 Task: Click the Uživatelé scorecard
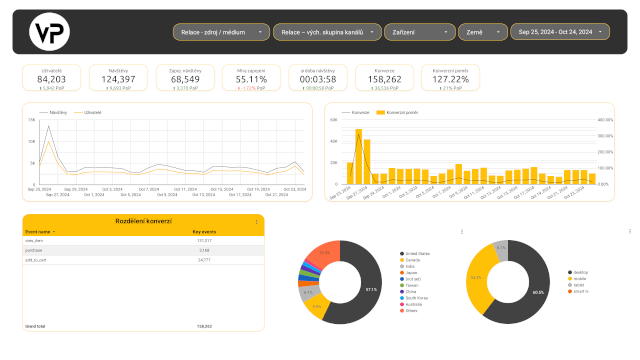[51, 78]
